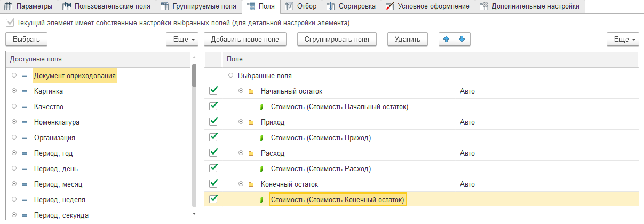Move selected field down with arrow icon

tap(462, 39)
